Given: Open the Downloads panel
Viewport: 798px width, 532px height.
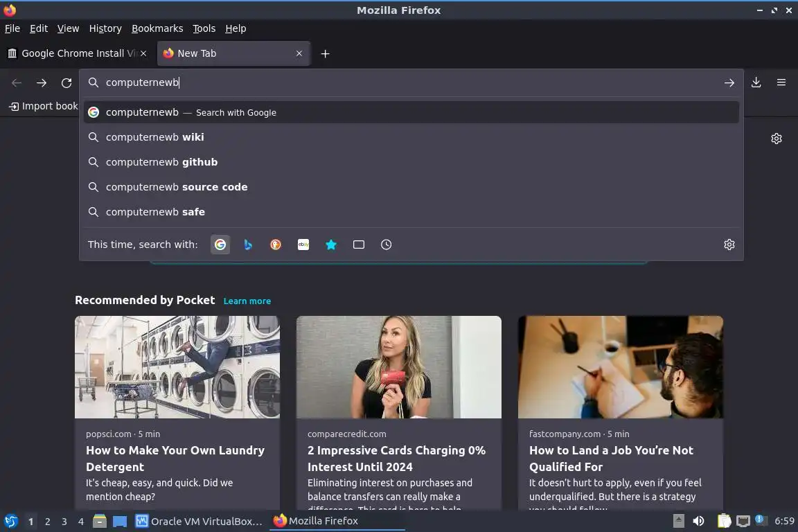Looking at the screenshot, I should [756, 82].
